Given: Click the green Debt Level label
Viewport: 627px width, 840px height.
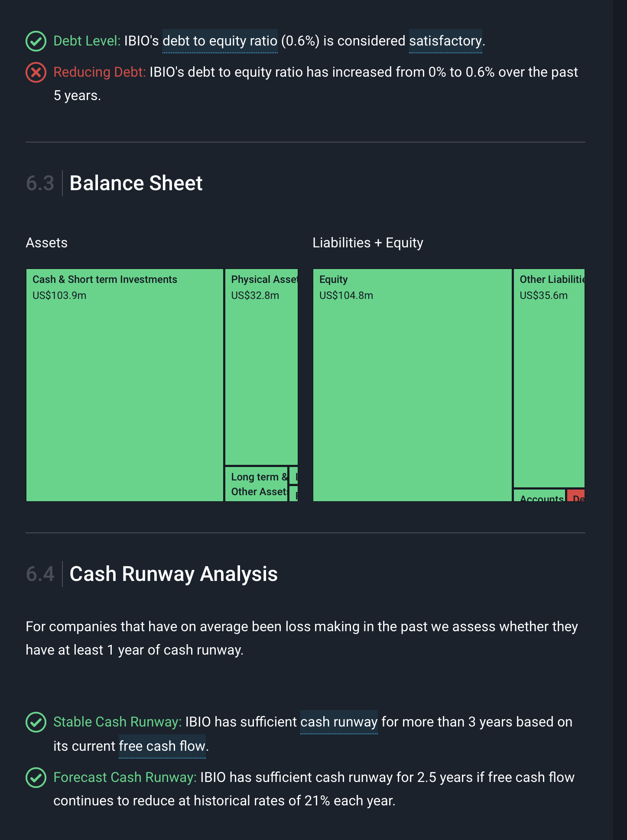Looking at the screenshot, I should 87,41.
